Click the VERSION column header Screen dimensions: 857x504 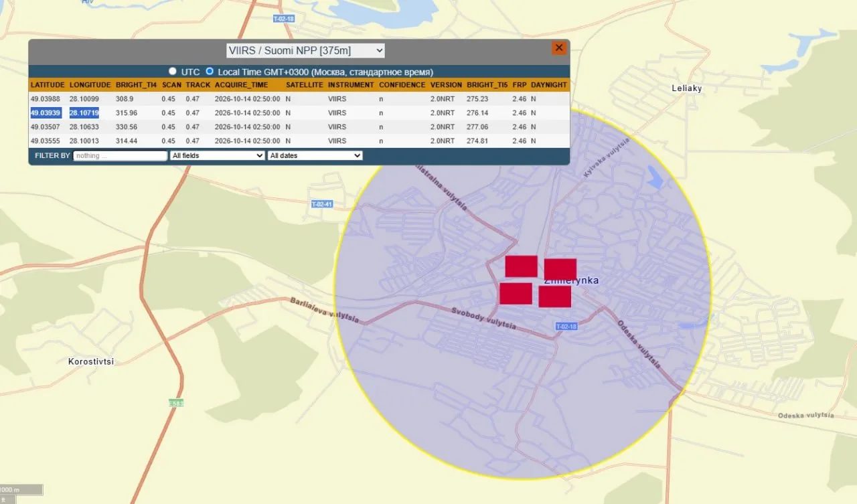pyautogui.click(x=446, y=85)
